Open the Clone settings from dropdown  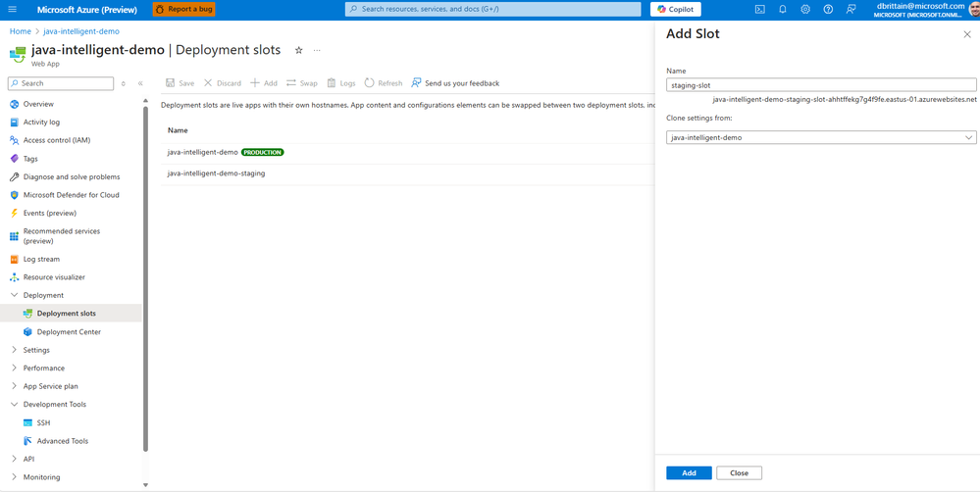[x=821, y=137]
